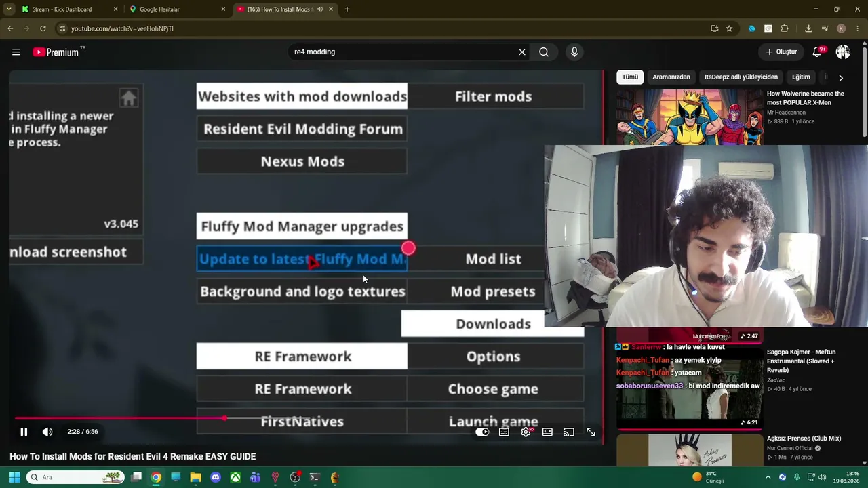This screenshot has height=488, width=868.
Task: Install the page as an app
Action: tap(715, 28)
